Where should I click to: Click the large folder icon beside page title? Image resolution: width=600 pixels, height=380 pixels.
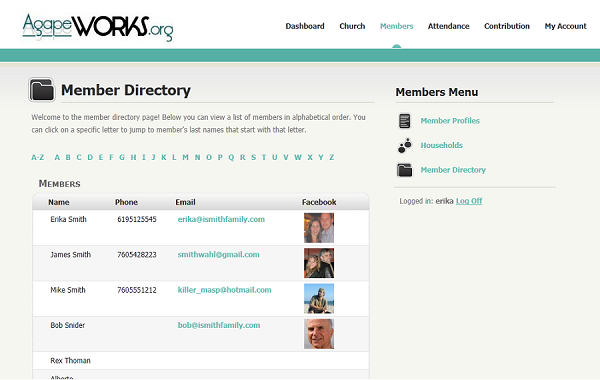42,90
